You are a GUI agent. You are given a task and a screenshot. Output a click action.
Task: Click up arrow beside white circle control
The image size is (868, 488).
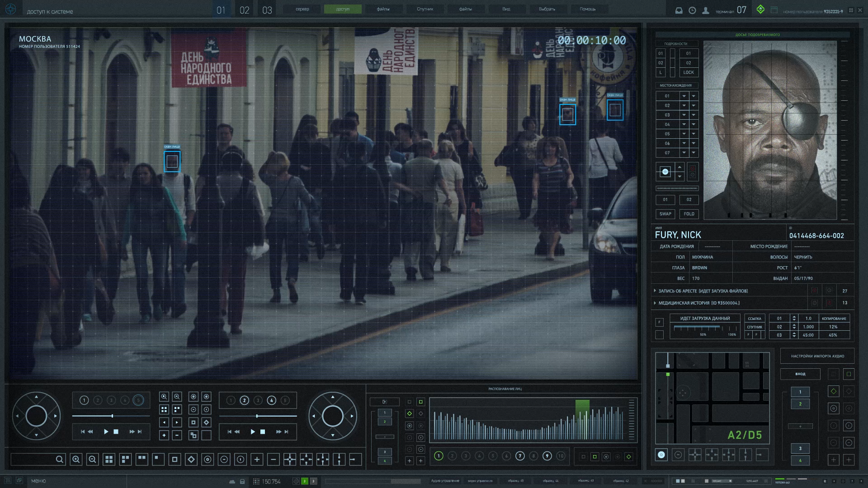click(679, 167)
